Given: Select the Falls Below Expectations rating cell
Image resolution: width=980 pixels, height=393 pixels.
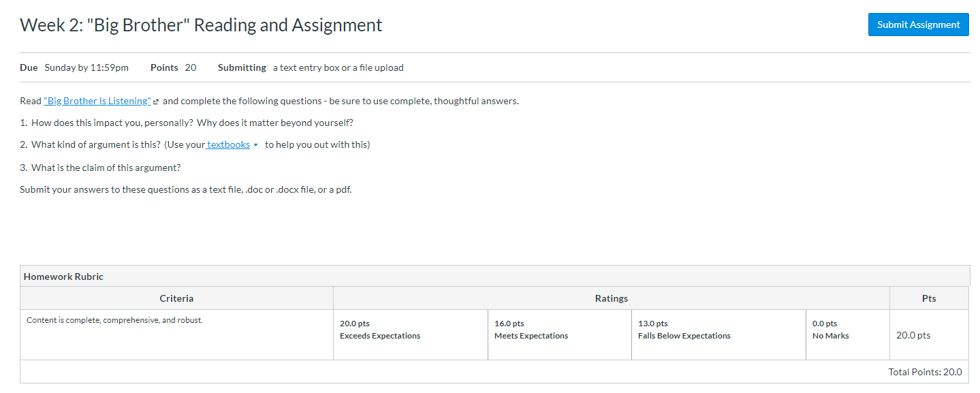Looking at the screenshot, I should click(718, 334).
